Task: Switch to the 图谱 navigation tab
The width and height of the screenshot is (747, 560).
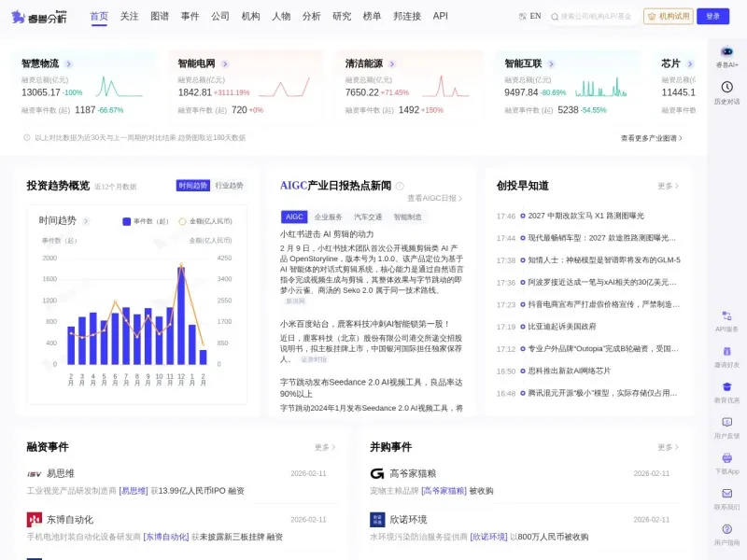Action: coord(160,15)
